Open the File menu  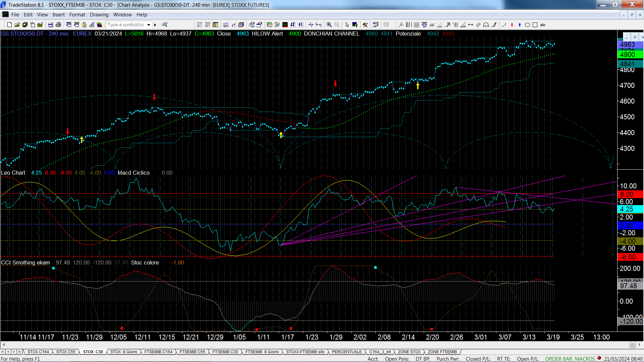pyautogui.click(x=15, y=15)
